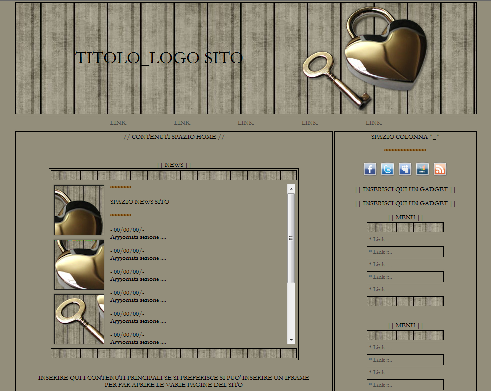Click the social icon between MySpace and RSS

[422, 169]
